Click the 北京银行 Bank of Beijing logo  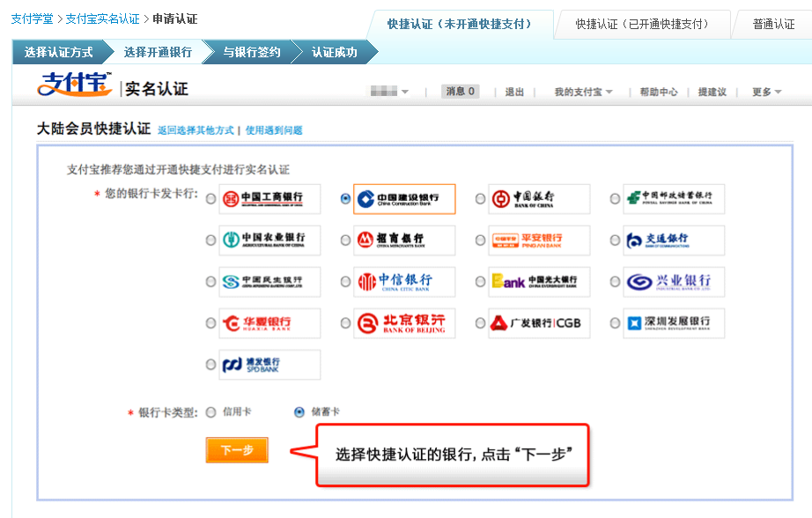(x=404, y=323)
